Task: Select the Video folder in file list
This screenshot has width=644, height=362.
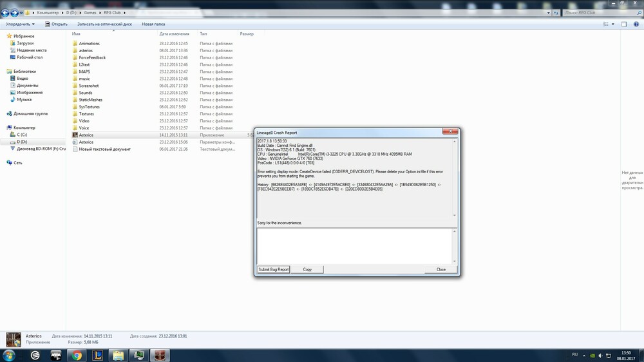Action: 84,121
